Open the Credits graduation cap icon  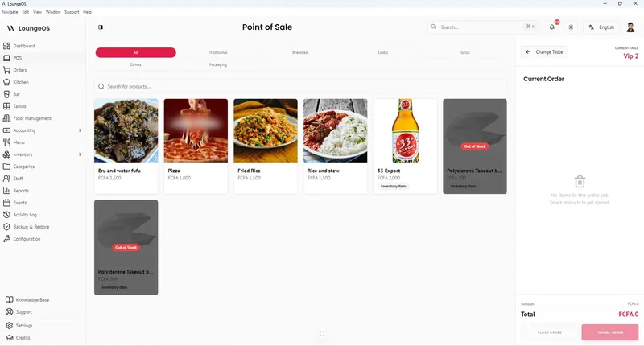coord(9,338)
